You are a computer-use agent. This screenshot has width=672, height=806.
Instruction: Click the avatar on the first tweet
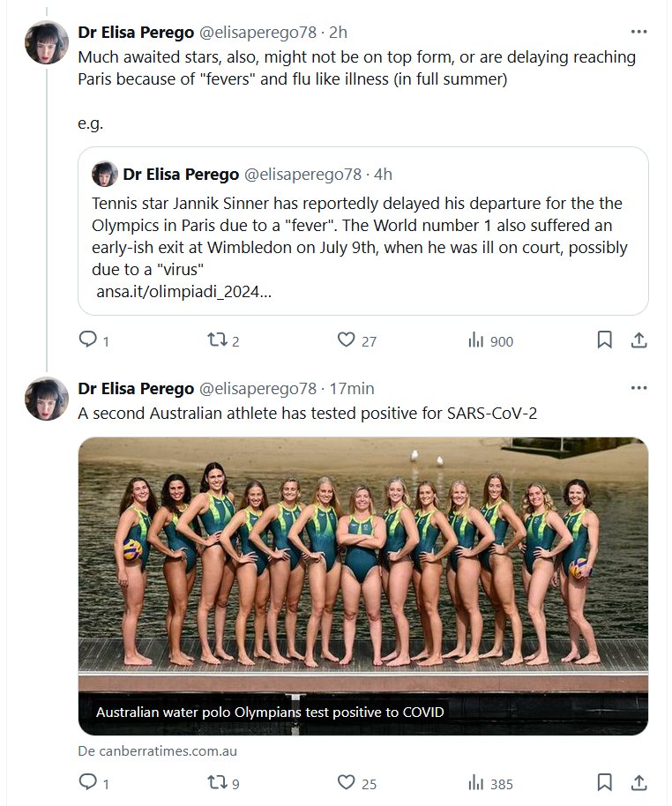click(47, 42)
